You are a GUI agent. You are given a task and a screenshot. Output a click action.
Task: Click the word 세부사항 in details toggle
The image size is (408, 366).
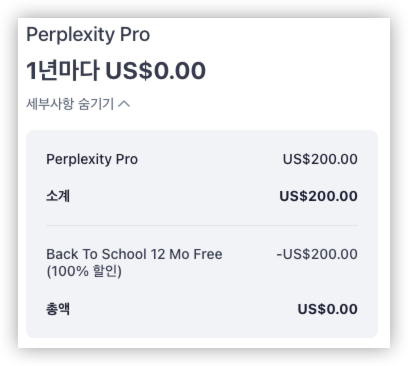(x=50, y=104)
